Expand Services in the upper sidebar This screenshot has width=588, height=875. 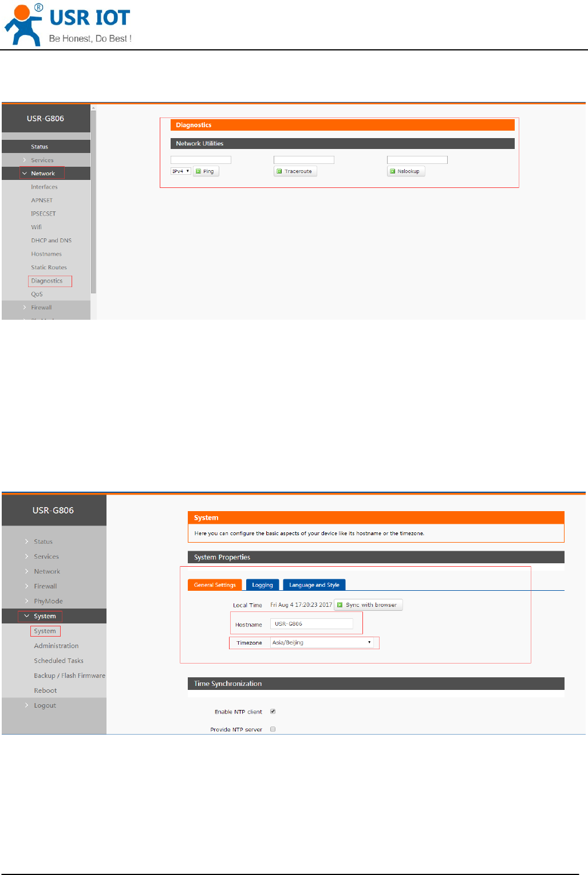click(46, 160)
